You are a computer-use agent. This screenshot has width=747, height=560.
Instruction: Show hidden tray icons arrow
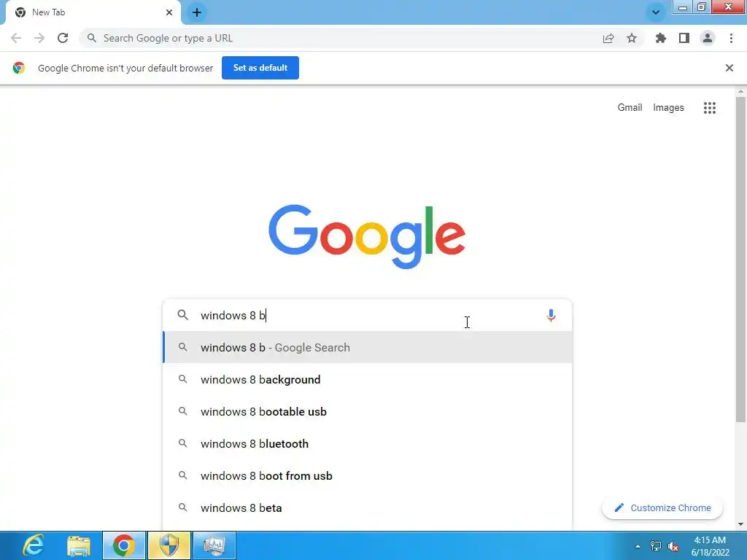[638, 546]
